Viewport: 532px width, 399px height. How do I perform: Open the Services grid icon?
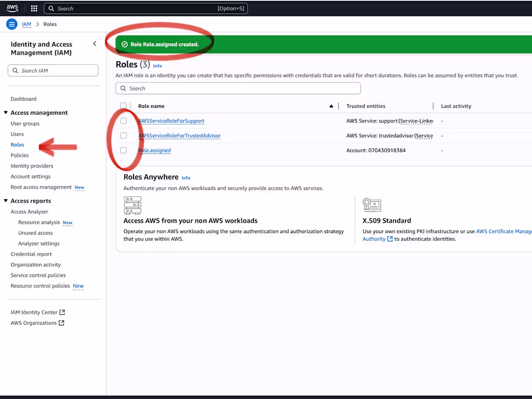(x=33, y=8)
